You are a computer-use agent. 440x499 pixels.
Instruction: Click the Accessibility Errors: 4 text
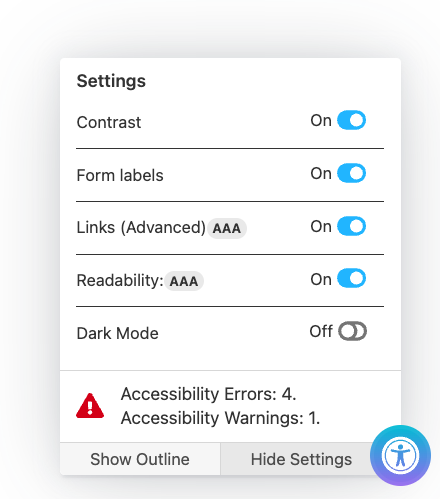tap(209, 394)
